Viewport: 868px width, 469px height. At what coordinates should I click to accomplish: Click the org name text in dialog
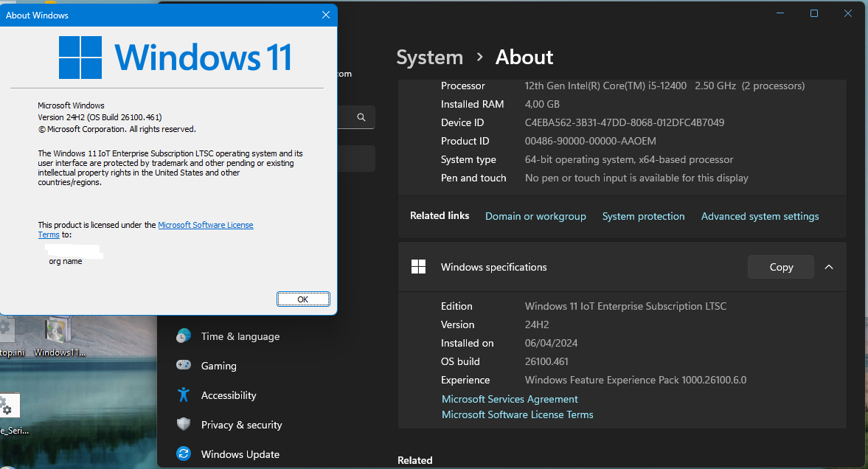66,261
